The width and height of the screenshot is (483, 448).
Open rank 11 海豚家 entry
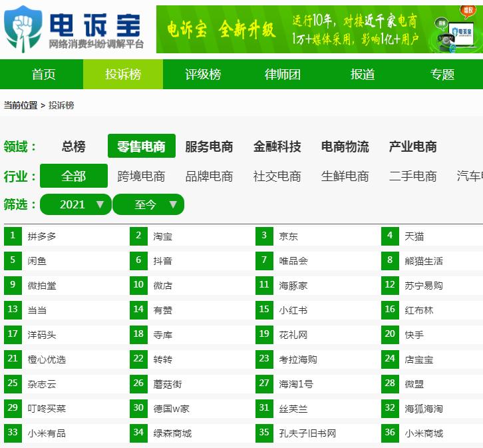[x=293, y=286]
